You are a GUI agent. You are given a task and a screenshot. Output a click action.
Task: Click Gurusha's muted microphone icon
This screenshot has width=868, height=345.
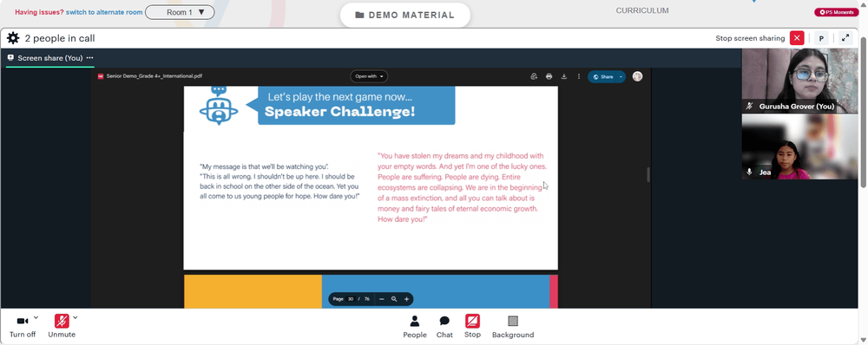point(750,106)
